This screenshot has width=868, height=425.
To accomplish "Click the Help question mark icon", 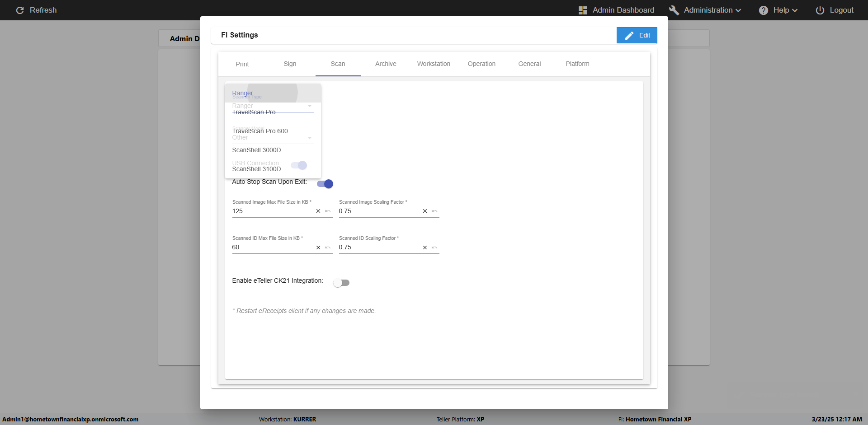I will click(x=764, y=10).
